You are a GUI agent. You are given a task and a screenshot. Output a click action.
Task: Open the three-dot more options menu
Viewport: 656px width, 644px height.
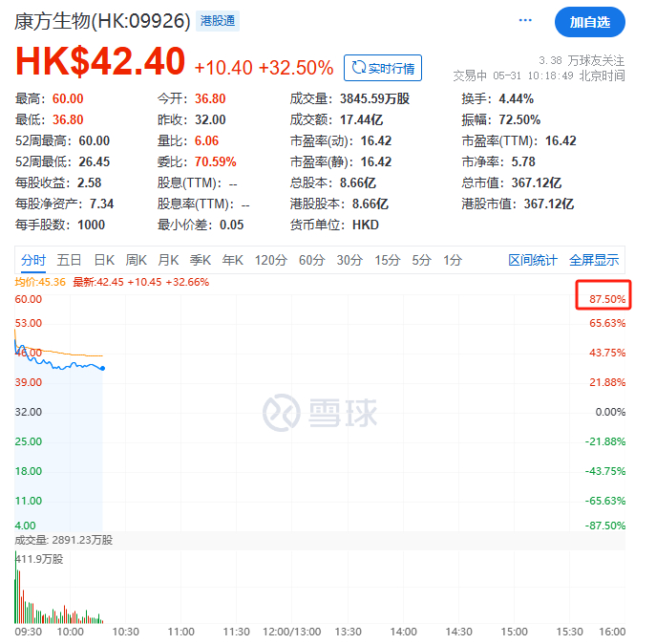[x=525, y=20]
